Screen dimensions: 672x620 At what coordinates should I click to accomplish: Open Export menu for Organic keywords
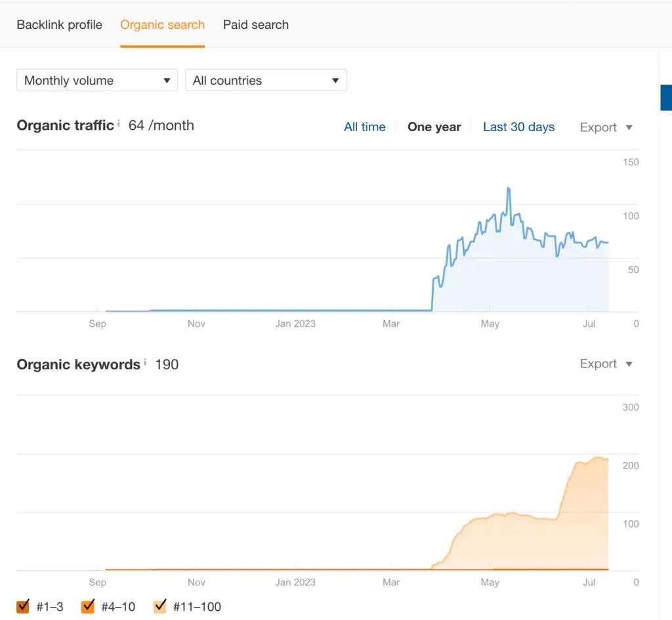click(606, 363)
